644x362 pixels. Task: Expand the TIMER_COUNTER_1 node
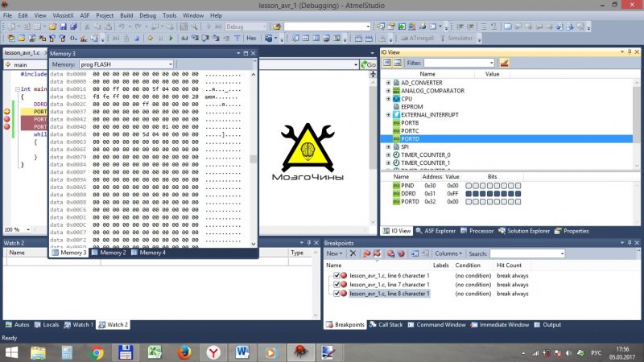[x=388, y=162]
